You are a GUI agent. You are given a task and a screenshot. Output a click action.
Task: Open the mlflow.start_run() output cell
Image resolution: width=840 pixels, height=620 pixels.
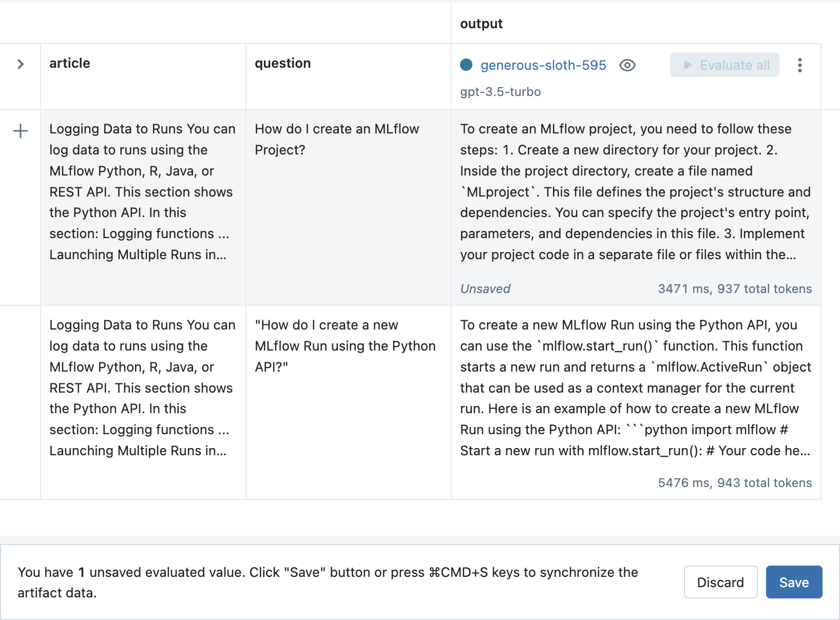point(635,388)
